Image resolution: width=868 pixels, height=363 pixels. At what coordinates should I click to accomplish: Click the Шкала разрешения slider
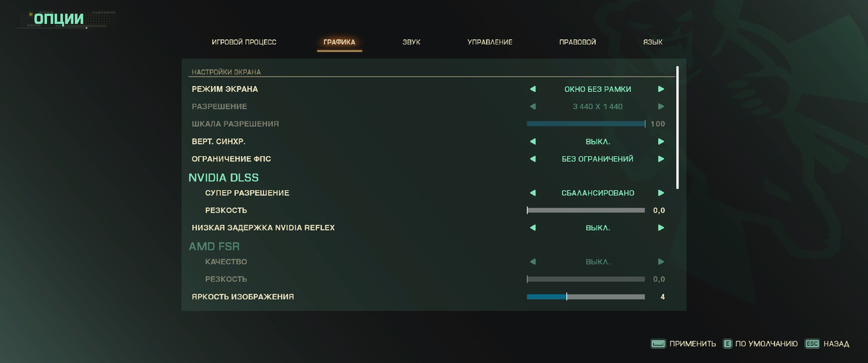(586, 124)
